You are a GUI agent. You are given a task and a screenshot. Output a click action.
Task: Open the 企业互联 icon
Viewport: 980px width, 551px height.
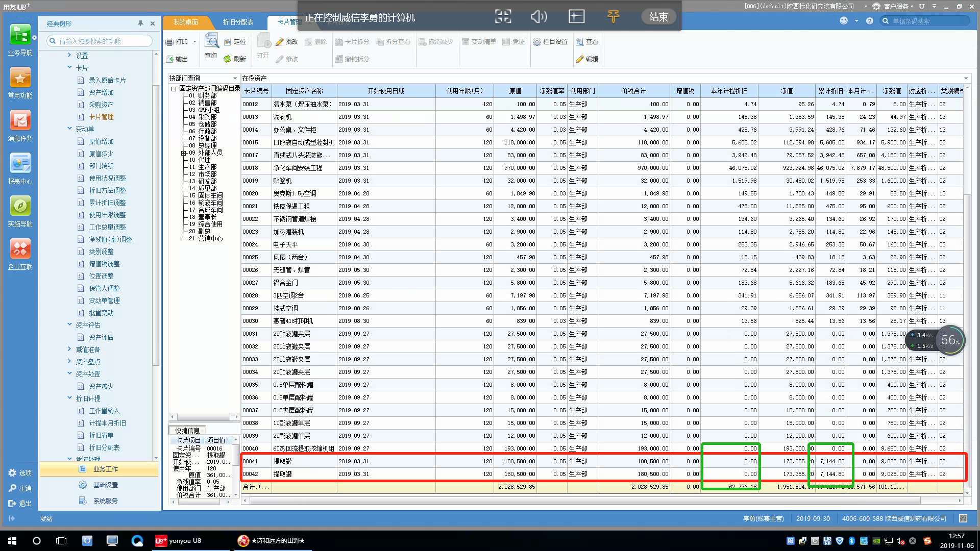click(20, 249)
